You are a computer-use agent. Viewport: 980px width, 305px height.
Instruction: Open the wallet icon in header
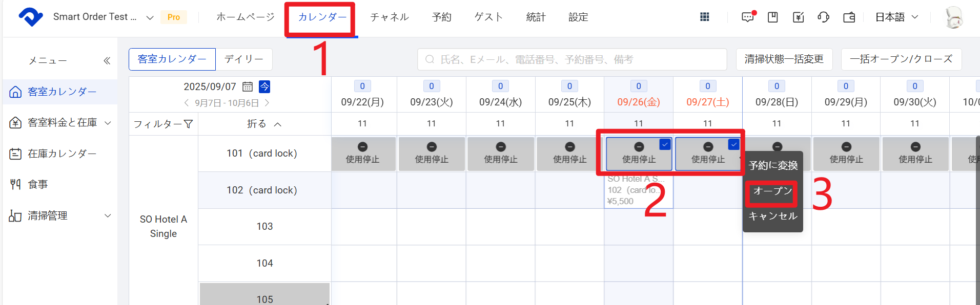[x=849, y=17]
